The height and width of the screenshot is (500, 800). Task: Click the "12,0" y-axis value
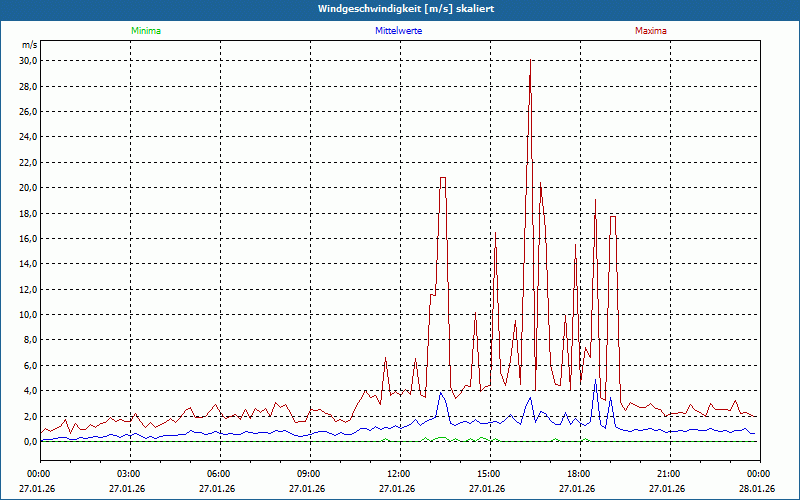[x=28, y=289]
